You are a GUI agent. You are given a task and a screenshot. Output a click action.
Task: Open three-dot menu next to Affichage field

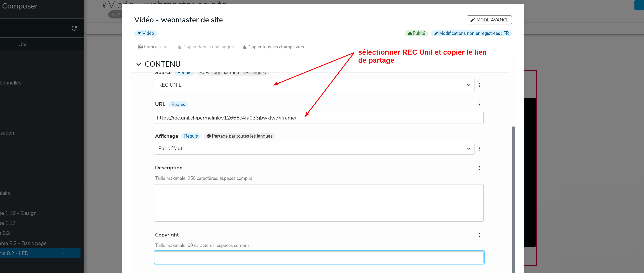coord(479,149)
